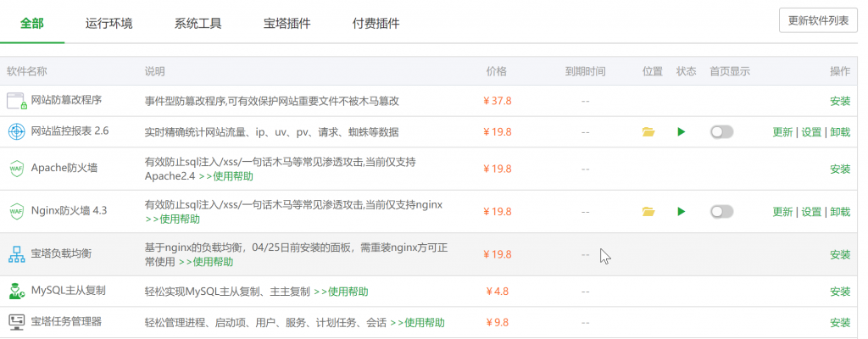The width and height of the screenshot is (868, 339).
Task: Click the 状态 column header
Action: [686, 71]
